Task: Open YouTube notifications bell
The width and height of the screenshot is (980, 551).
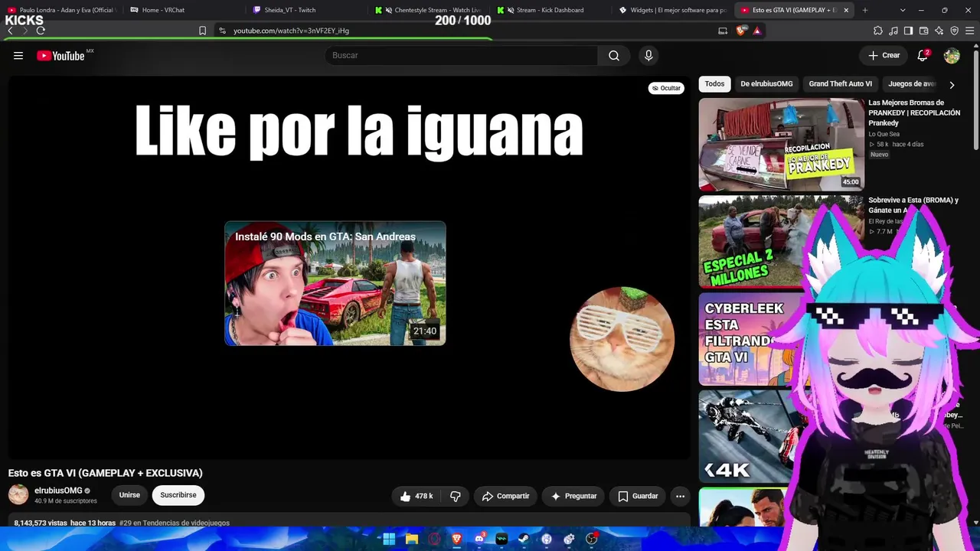Action: coord(923,56)
